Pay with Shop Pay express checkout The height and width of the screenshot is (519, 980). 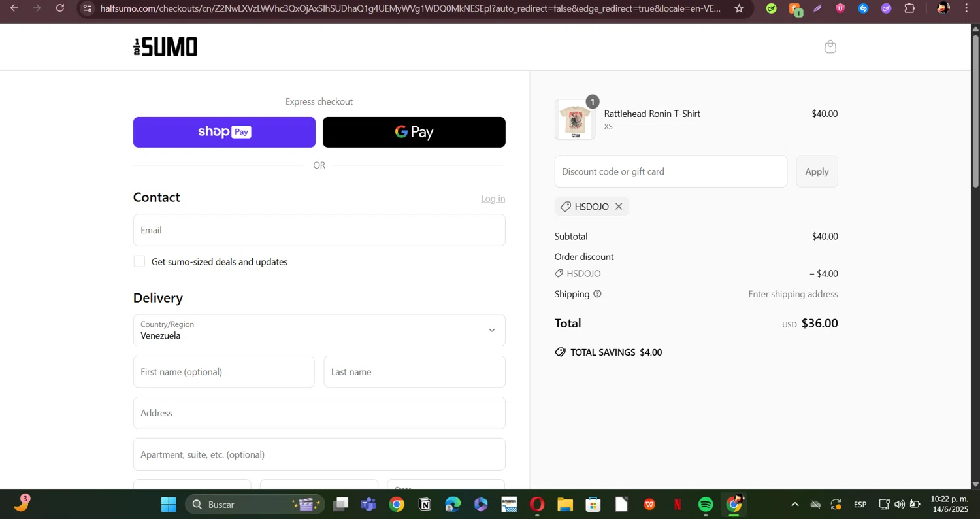pyautogui.click(x=224, y=132)
